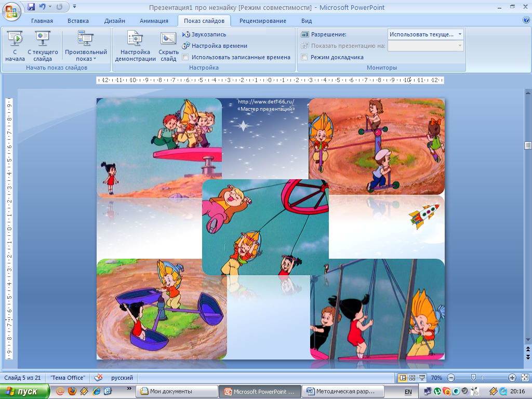The width and height of the screenshot is (532, 399).
Task: Open Настройка демонстрации settings
Action: tap(135, 46)
